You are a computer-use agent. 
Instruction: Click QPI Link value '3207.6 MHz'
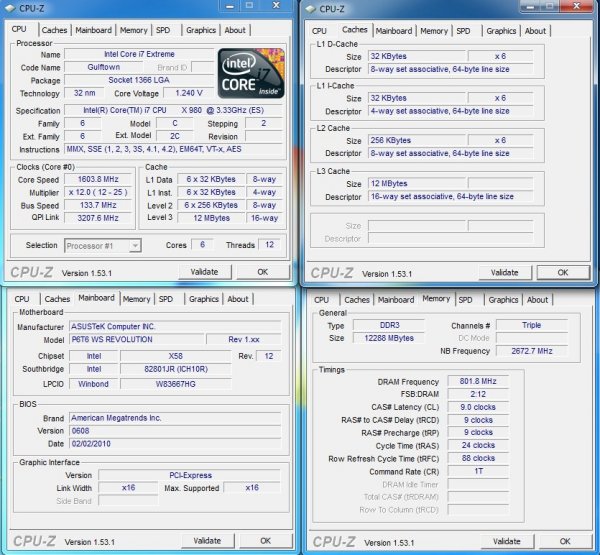pyautogui.click(x=98, y=218)
